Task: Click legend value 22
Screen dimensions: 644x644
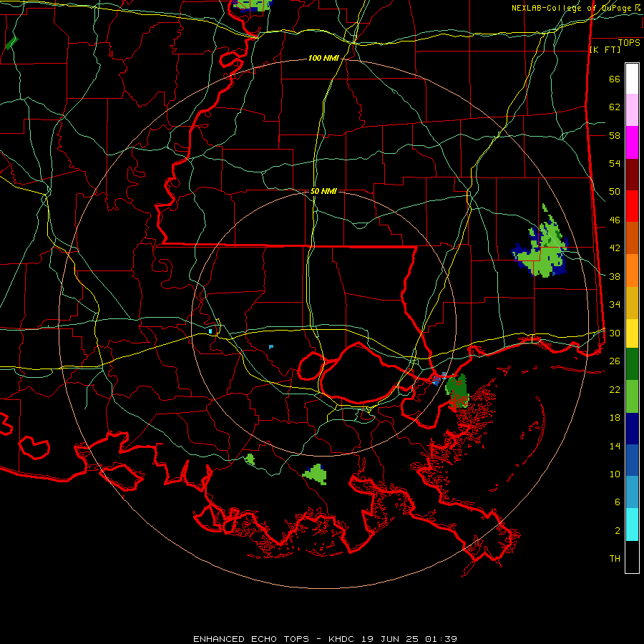Action: point(615,389)
